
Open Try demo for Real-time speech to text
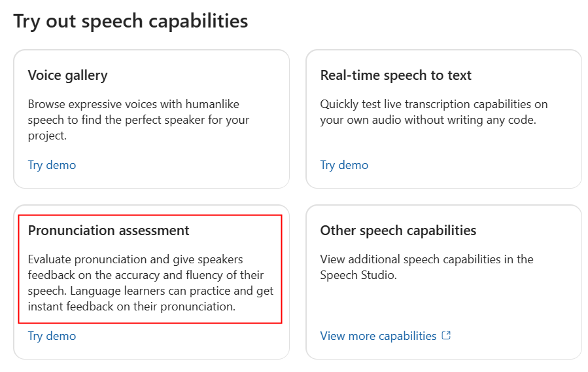click(344, 165)
